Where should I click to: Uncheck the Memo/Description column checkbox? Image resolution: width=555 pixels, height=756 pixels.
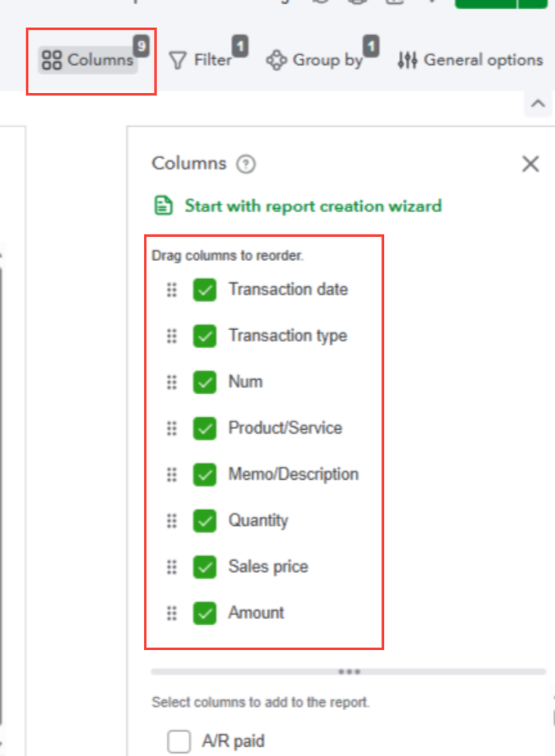[204, 474]
